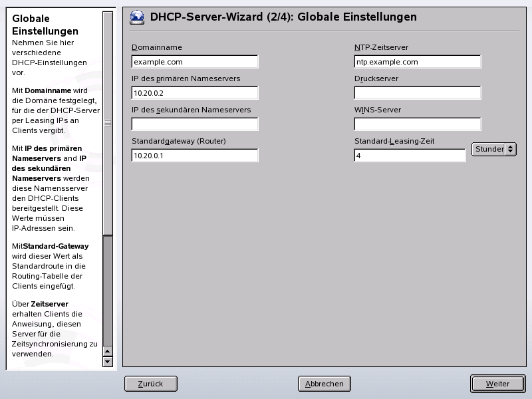The image size is (532, 399).
Task: Click Zurück to go back a step
Action: click(x=150, y=384)
